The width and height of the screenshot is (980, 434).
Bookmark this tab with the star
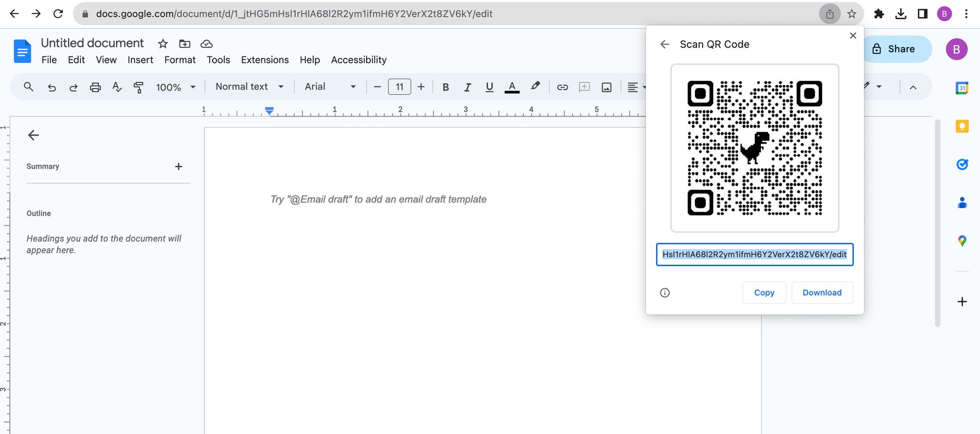(852, 14)
